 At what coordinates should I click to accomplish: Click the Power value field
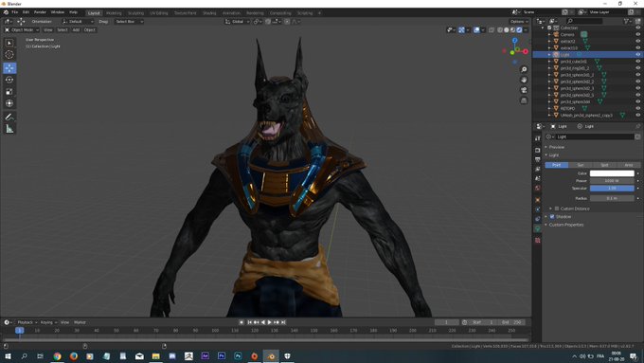(612, 181)
